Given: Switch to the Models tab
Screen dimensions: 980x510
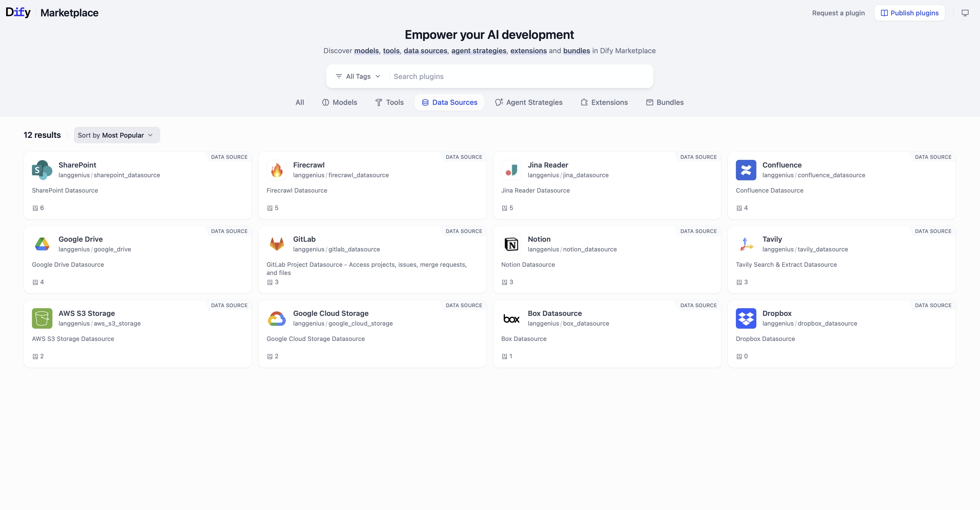Looking at the screenshot, I should point(339,102).
